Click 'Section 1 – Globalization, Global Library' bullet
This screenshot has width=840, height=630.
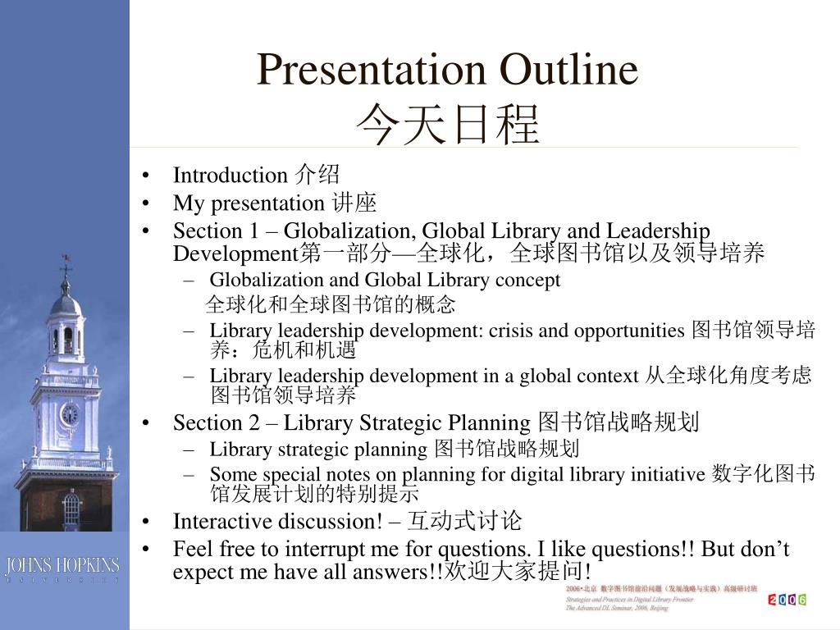click(x=468, y=242)
